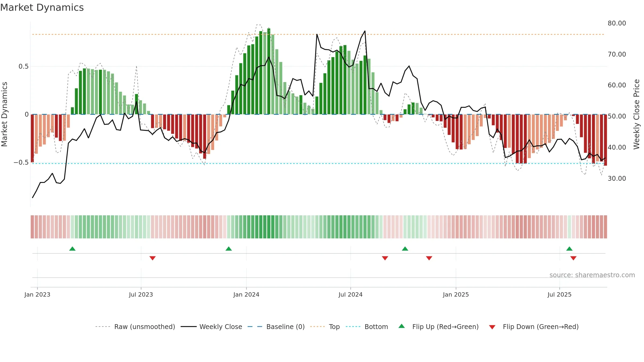Click the red Flip Down legend triangle icon
Screen dimensions: 644x362
click(492, 327)
